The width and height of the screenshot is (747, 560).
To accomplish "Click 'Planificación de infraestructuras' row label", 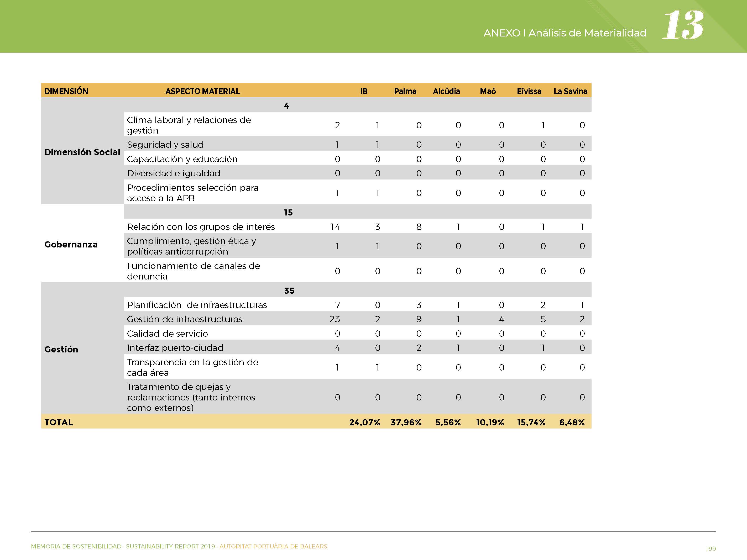I will click(x=197, y=305).
